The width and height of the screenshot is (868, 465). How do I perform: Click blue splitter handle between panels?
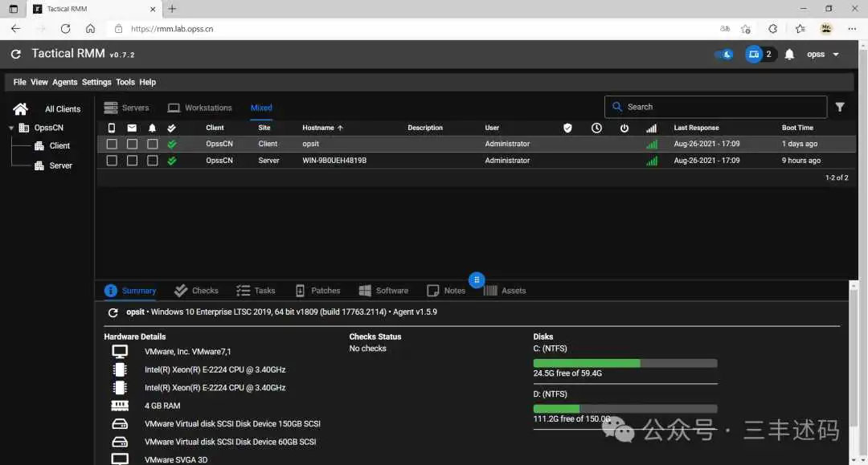(477, 279)
